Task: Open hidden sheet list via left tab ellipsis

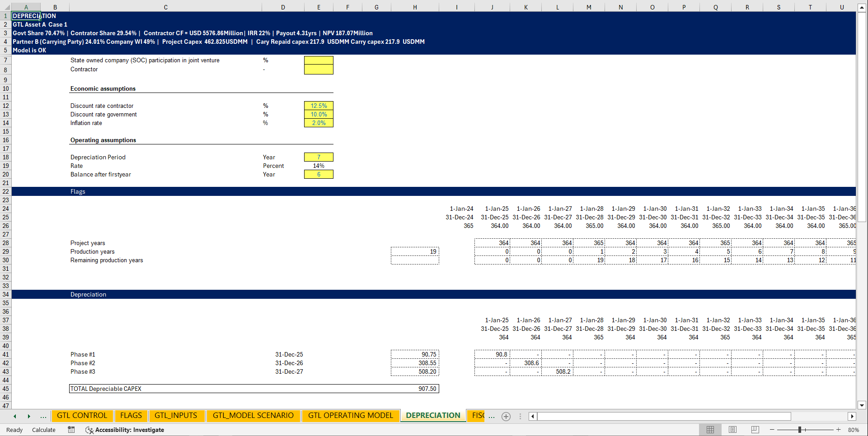Action: [43, 416]
